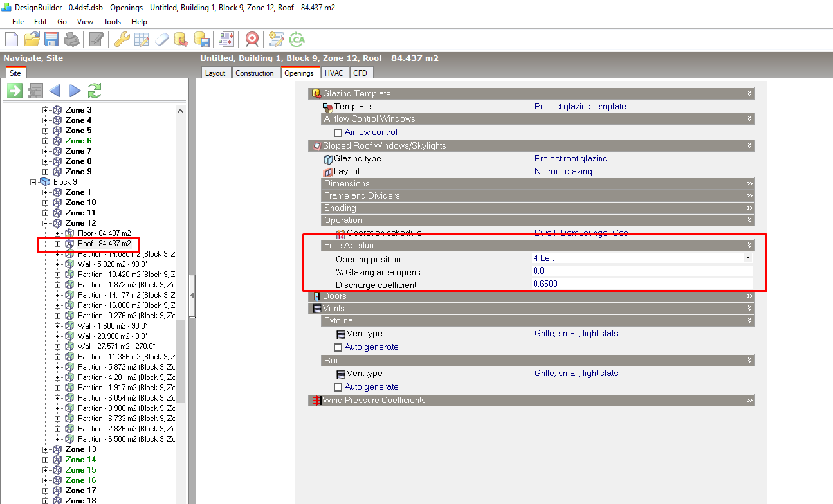
Task: Select Zone 15 in the navigator tree
Action: tap(80, 470)
